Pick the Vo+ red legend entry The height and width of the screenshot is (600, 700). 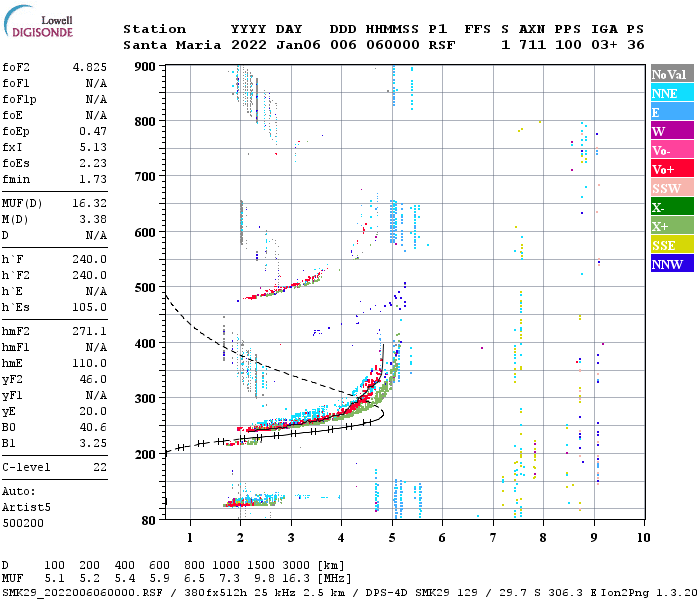tap(671, 169)
